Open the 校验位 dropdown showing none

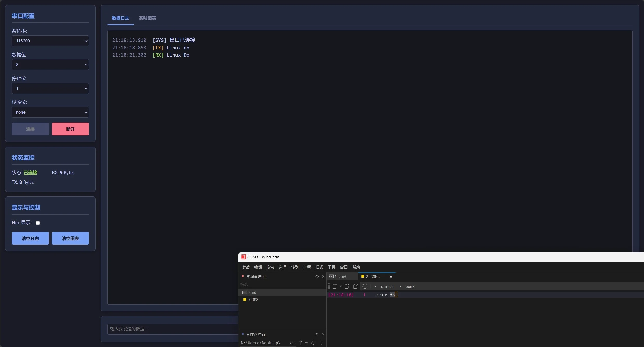(50, 112)
